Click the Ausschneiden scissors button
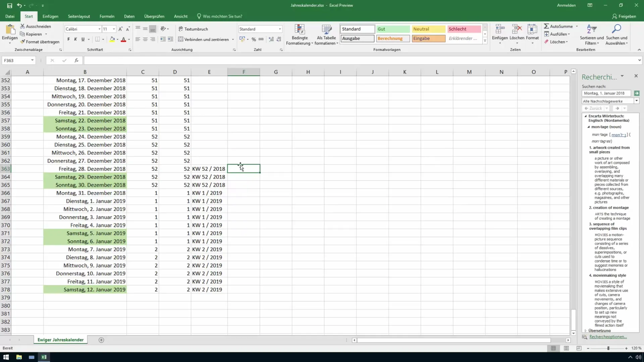Image resolution: width=644 pixels, height=362 pixels. [x=36, y=26]
